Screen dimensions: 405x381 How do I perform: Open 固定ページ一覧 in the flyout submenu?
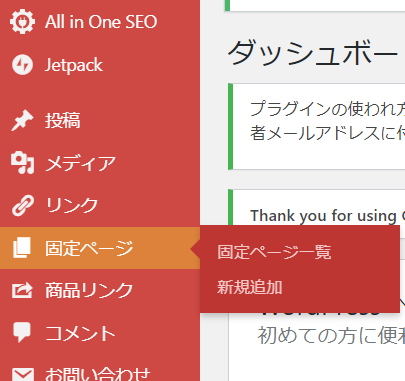[x=274, y=252]
